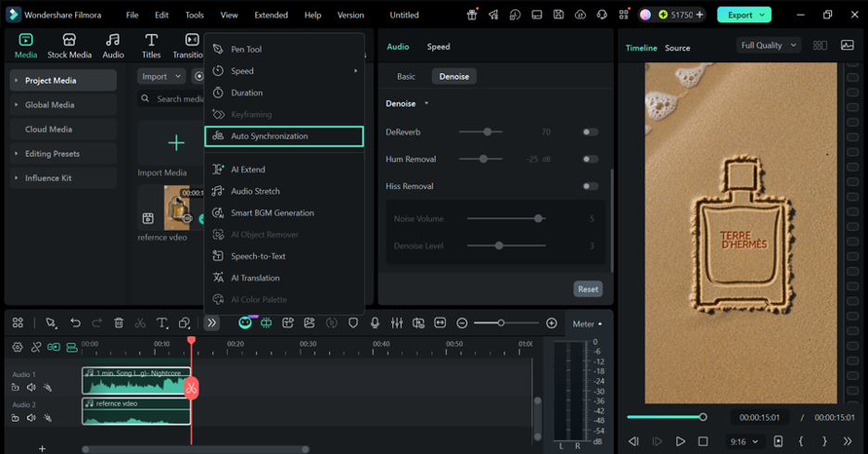Open the Stock Media panel
This screenshot has height=454, width=868.
click(x=70, y=46)
